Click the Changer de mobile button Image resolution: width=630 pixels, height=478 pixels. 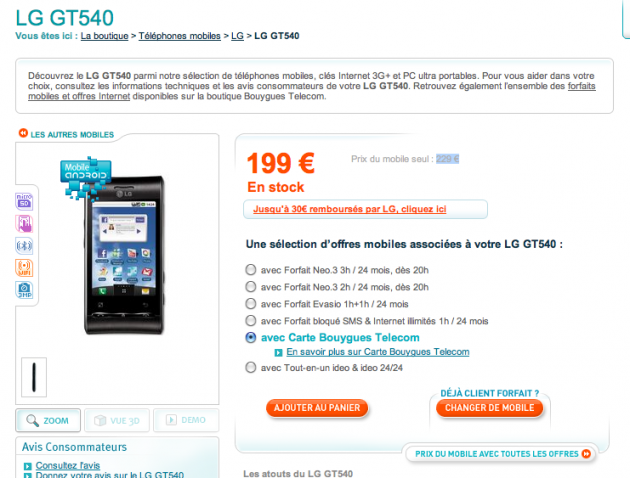[x=489, y=408]
